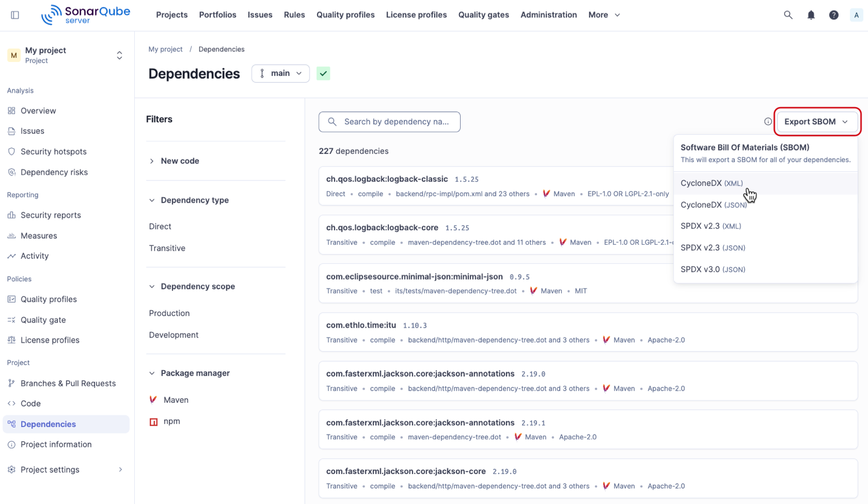868x504 pixels.
Task: Open Quality gates in top navigation
Action: point(484,15)
